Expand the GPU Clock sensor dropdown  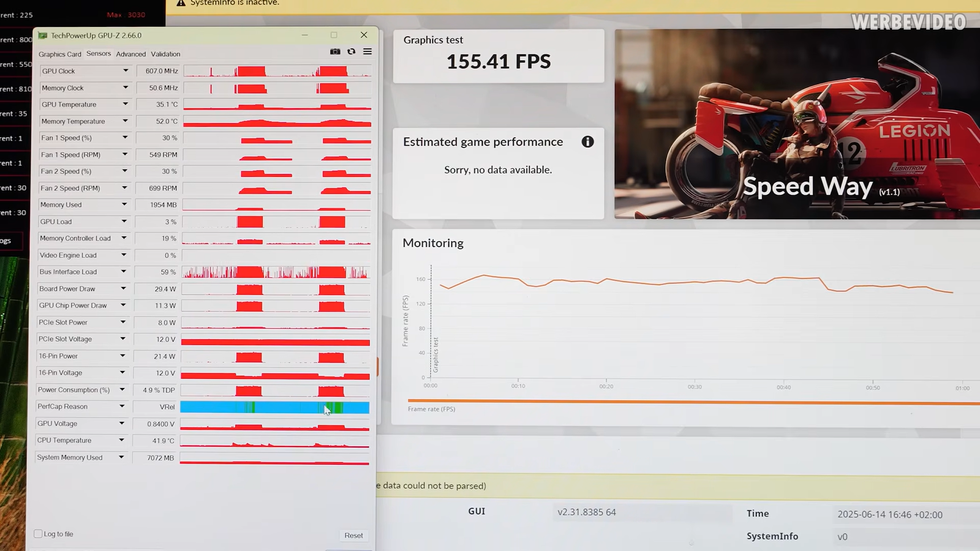[x=126, y=71]
